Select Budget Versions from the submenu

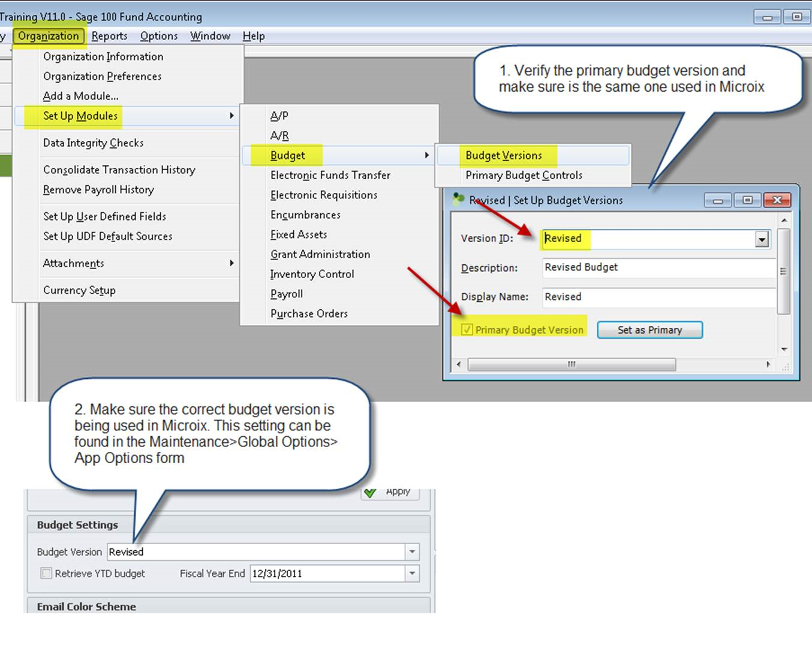point(503,155)
